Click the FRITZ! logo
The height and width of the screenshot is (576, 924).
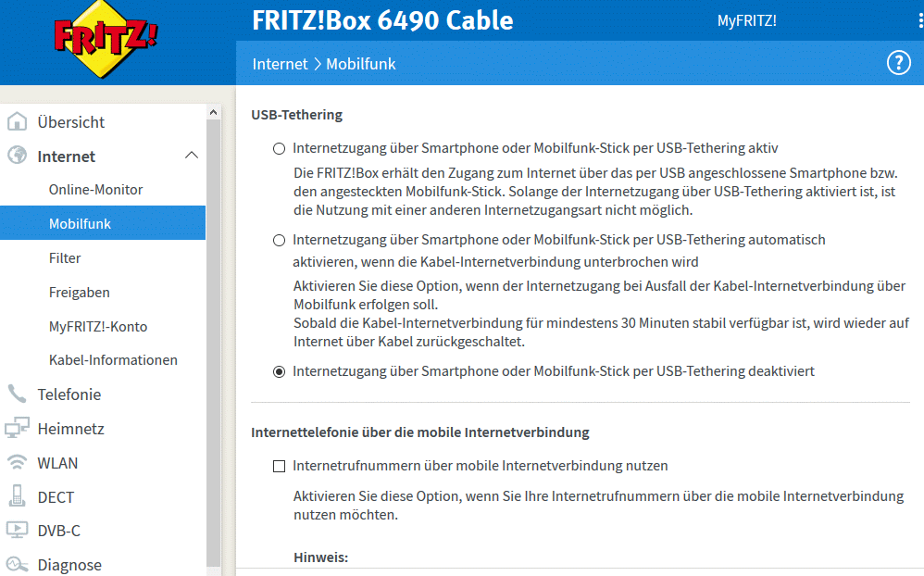106,40
